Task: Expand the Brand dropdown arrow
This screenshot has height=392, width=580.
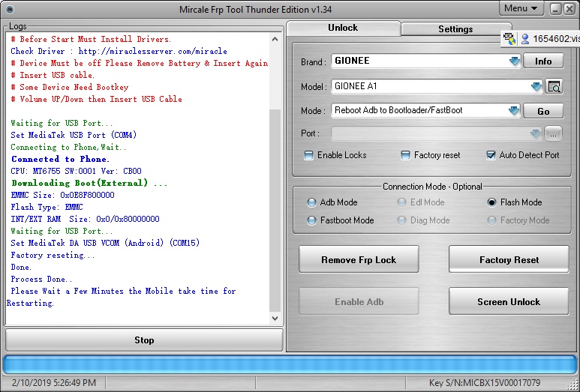Action: click(x=515, y=61)
